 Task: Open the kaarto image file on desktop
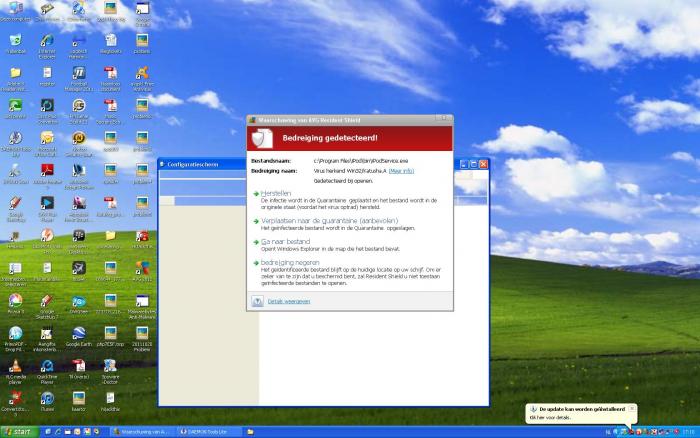[79, 401]
